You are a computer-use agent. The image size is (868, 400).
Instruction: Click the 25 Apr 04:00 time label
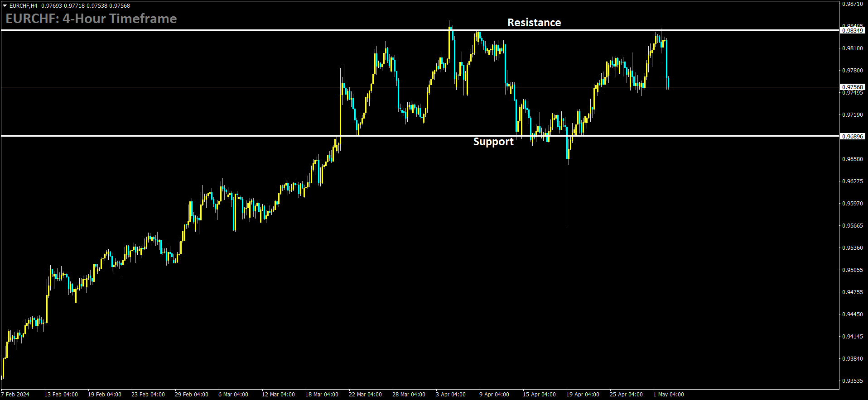coord(626,395)
